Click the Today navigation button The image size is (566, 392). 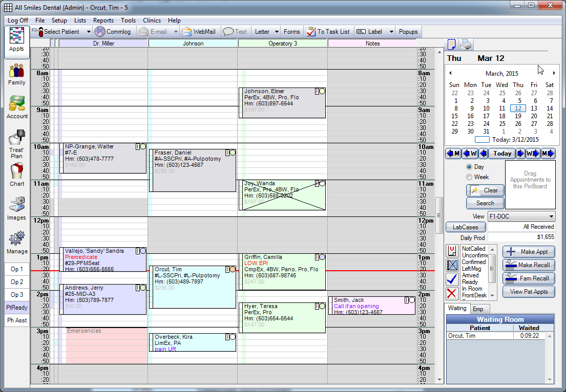[502, 154]
